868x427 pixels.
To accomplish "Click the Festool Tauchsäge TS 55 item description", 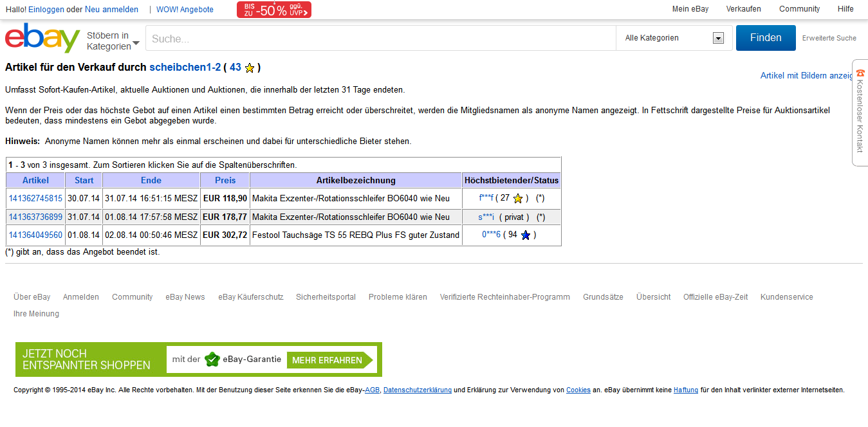I will coord(356,235).
